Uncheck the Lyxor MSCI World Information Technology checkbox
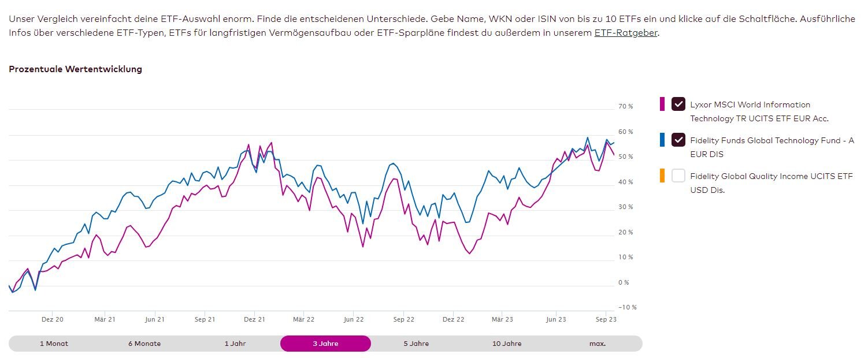The height and width of the screenshot is (358, 868). [678, 104]
